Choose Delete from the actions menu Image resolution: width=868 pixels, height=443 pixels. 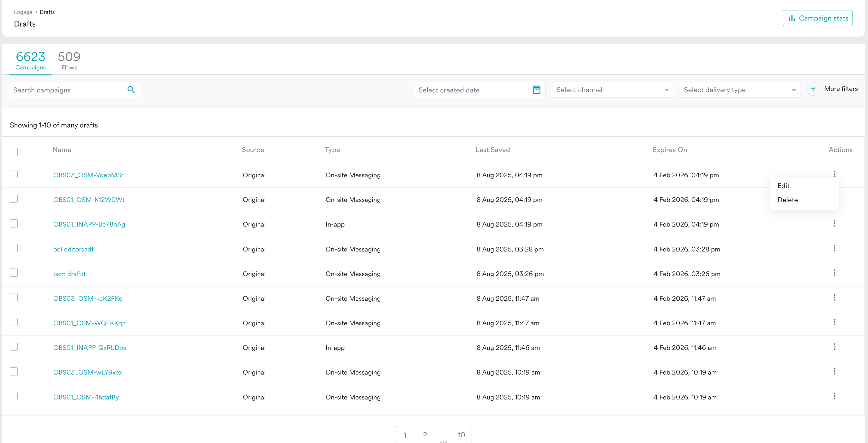click(787, 200)
